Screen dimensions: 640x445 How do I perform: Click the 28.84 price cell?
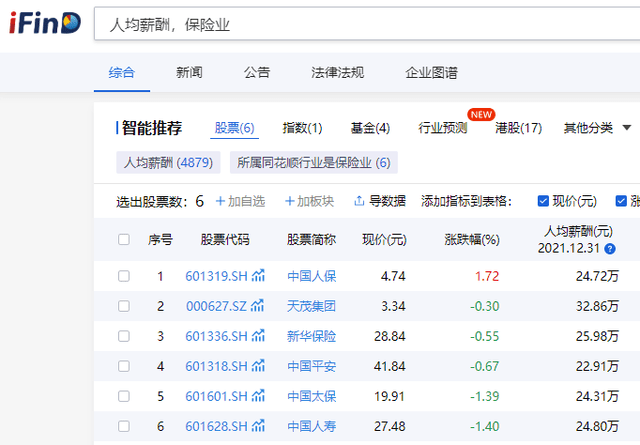(x=390, y=336)
